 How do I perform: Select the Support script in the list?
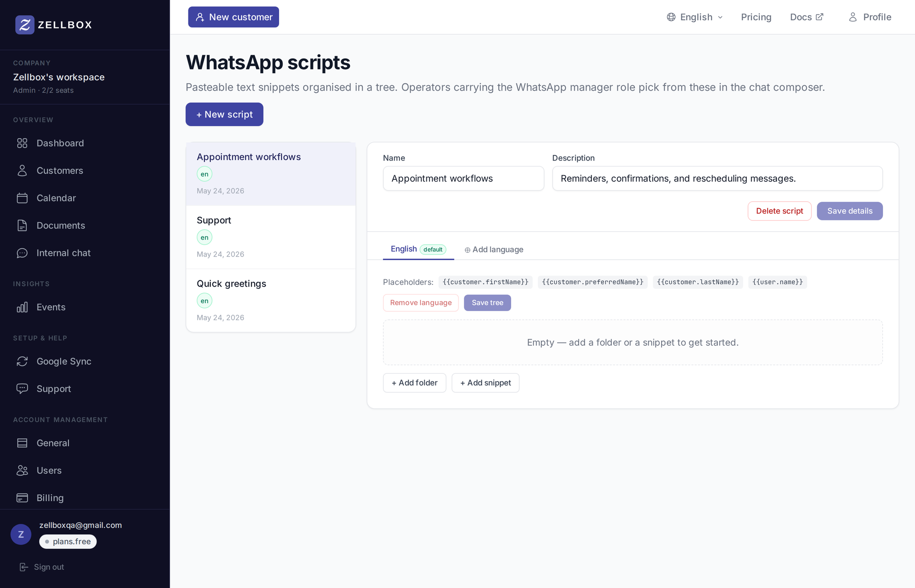click(271, 237)
